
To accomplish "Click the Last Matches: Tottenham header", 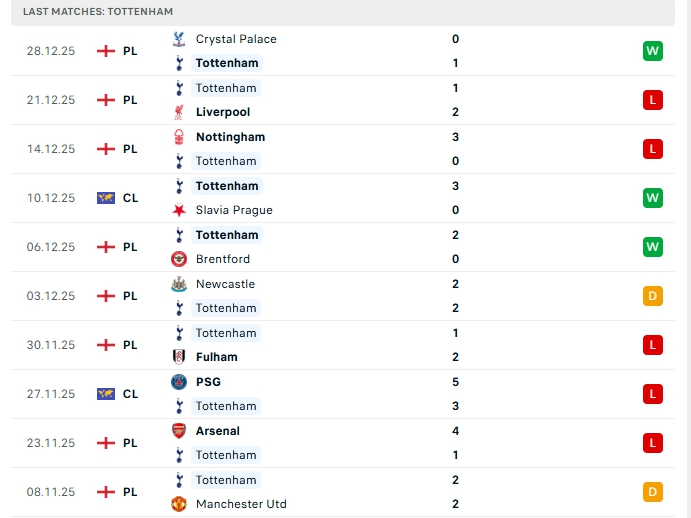I will (98, 11).
